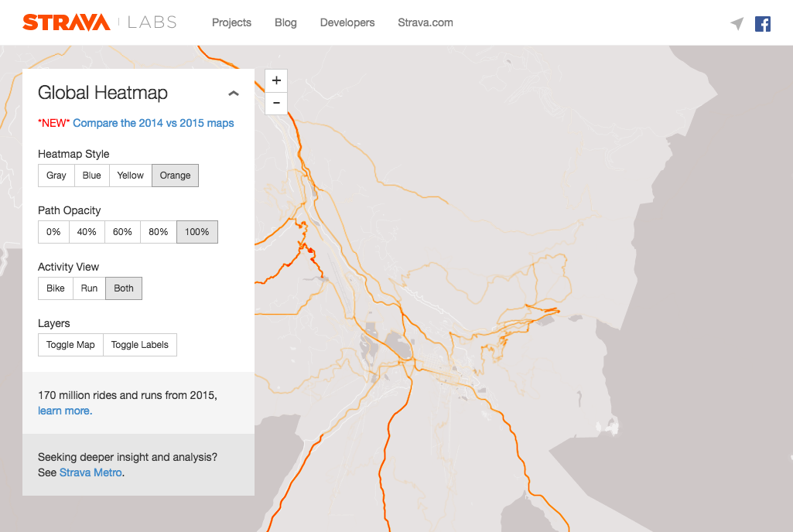Open the Projects menu item
Viewport: 793px width, 532px height.
231,22
